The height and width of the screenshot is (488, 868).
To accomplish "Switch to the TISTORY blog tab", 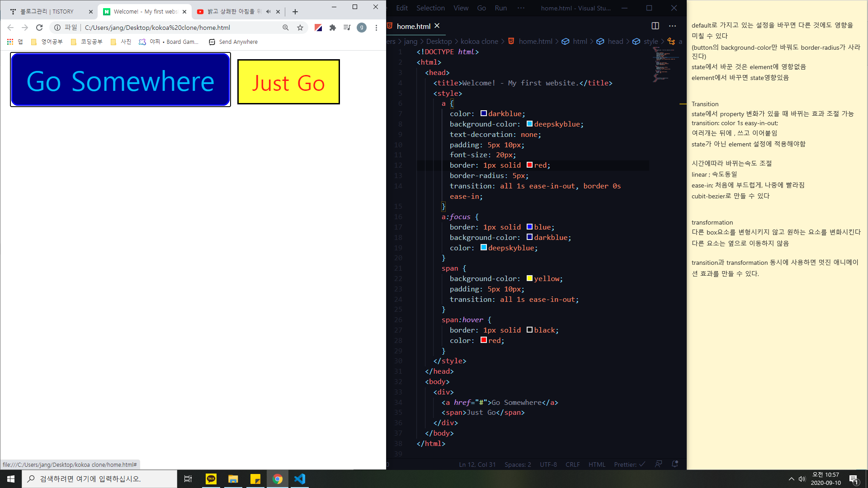I will point(47,12).
